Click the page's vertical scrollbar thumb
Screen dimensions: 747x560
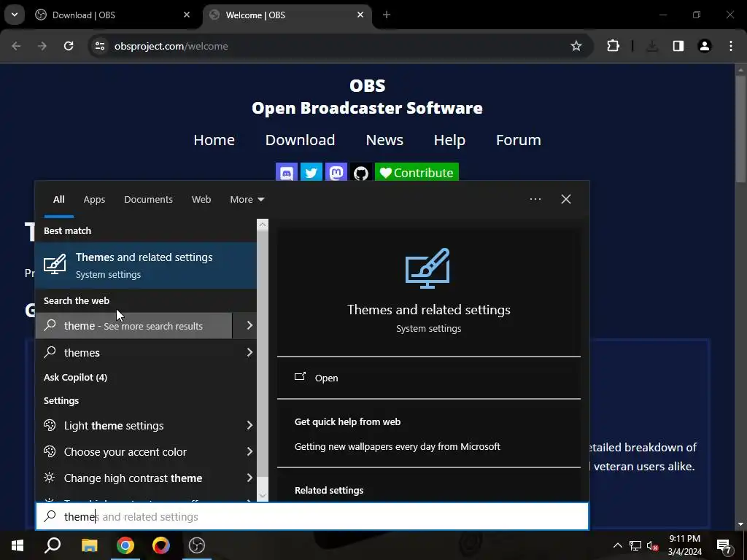pos(740,128)
